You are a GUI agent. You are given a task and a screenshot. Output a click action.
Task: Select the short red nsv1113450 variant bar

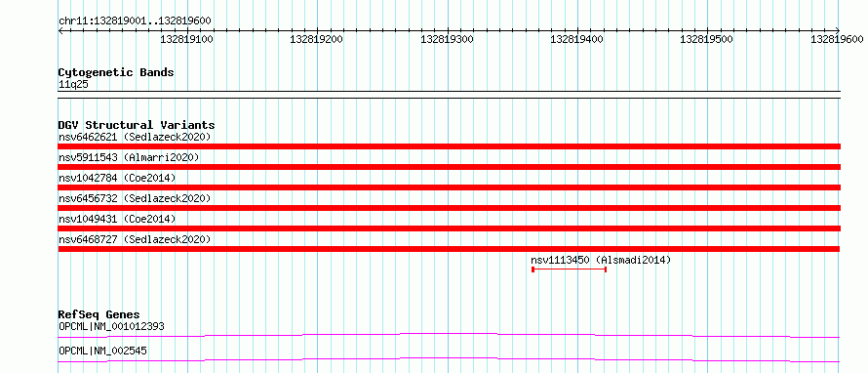coord(569,269)
